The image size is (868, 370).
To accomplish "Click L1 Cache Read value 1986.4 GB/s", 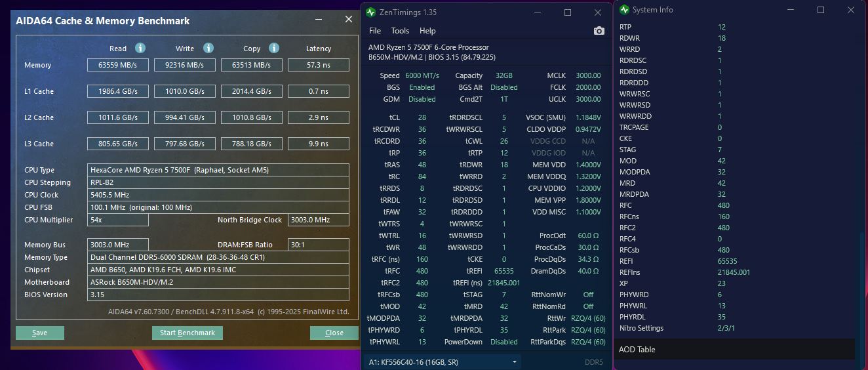I will (118, 91).
